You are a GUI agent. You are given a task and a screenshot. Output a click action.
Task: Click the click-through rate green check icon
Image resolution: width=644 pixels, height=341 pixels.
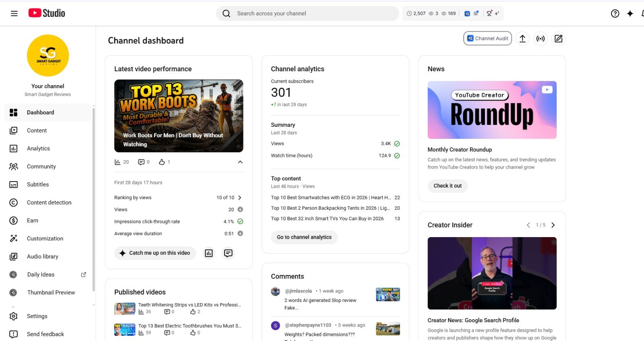tap(240, 221)
